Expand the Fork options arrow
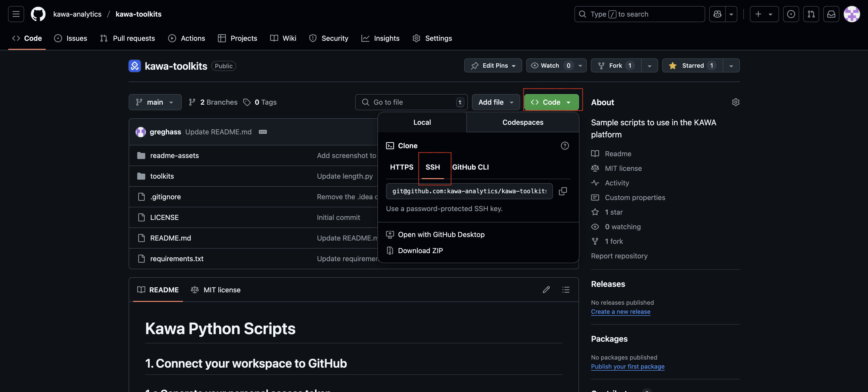The height and width of the screenshot is (392, 868). pyautogui.click(x=649, y=66)
